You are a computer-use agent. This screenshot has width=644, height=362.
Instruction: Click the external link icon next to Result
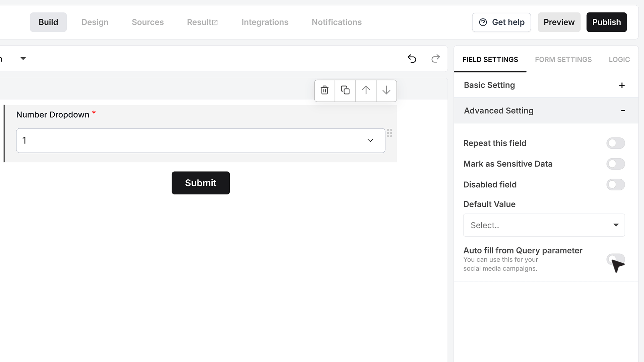[x=215, y=22]
